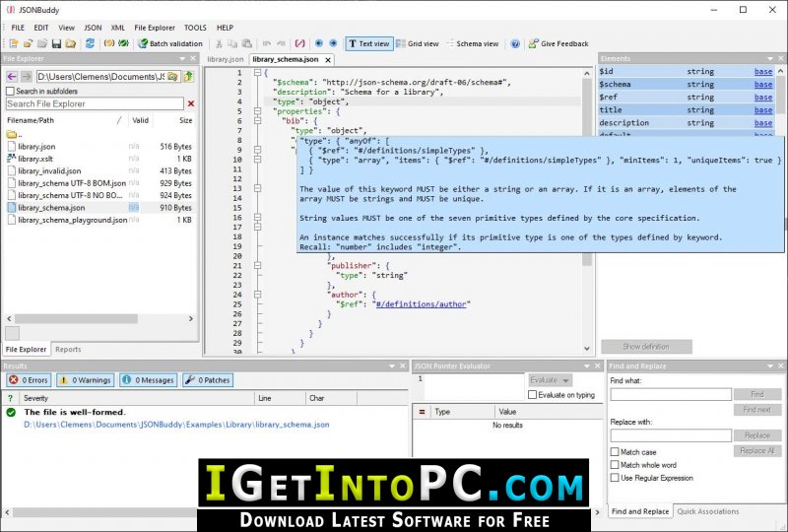This screenshot has width=788, height=532.
Task: Collapse the code fold at line 1
Action: [257, 73]
